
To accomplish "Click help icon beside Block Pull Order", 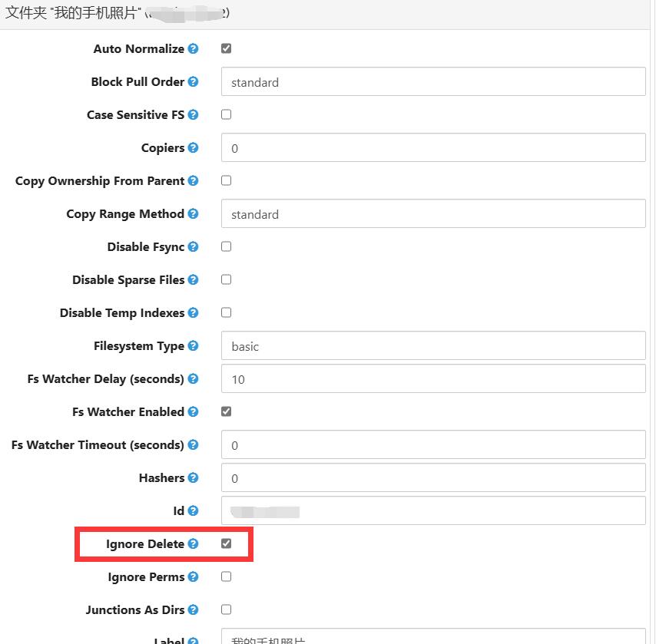I will pos(193,81).
